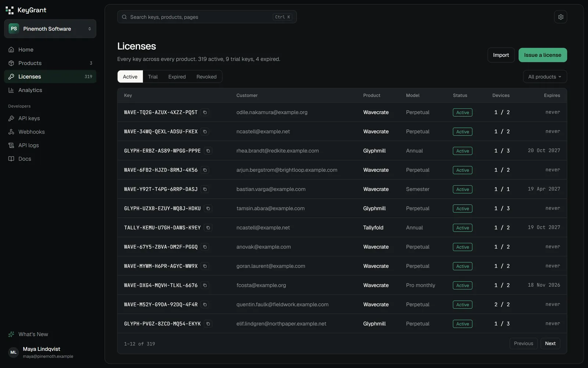Go to Home in the sidebar
The height and width of the screenshot is (368, 588).
pos(50,50)
